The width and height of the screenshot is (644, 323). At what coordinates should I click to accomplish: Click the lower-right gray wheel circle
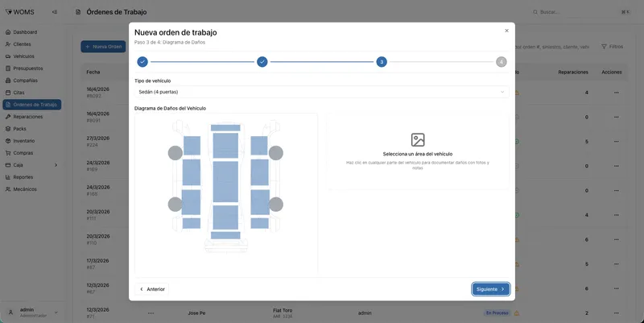[275, 205]
